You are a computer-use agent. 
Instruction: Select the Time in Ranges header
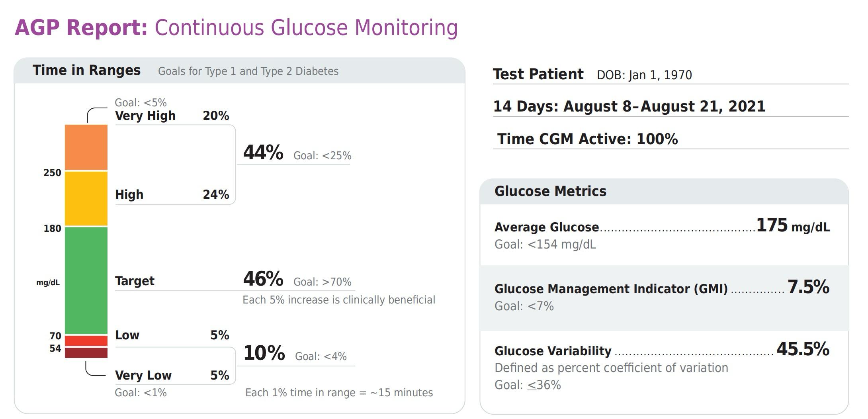[x=86, y=70]
